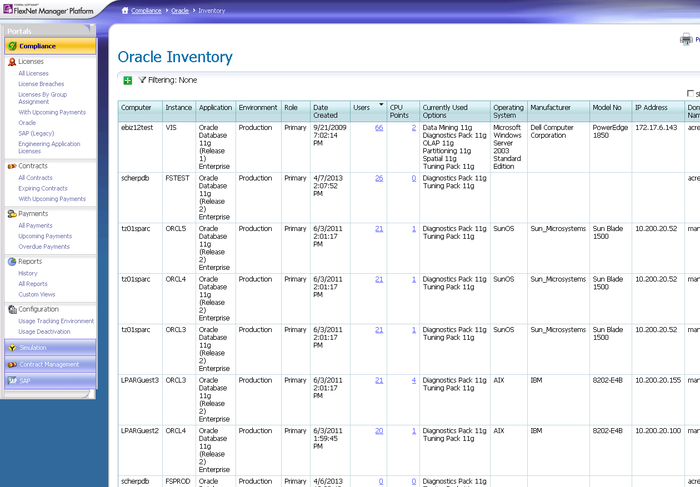
Task: Open the Contract Management portal section
Action: point(48,364)
